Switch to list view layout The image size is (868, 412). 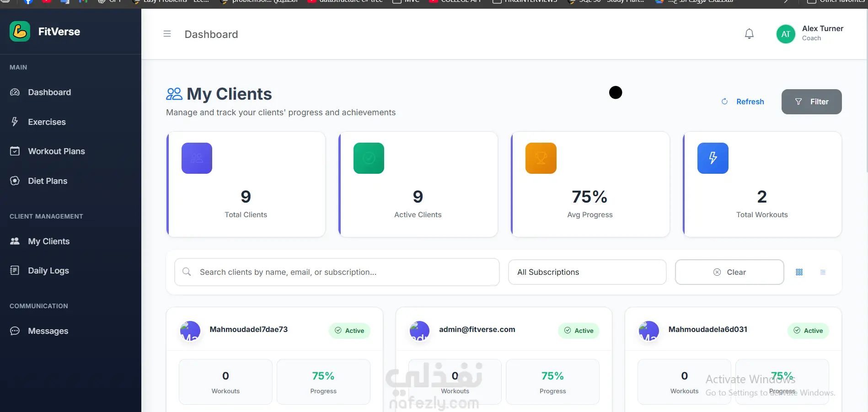pyautogui.click(x=823, y=272)
